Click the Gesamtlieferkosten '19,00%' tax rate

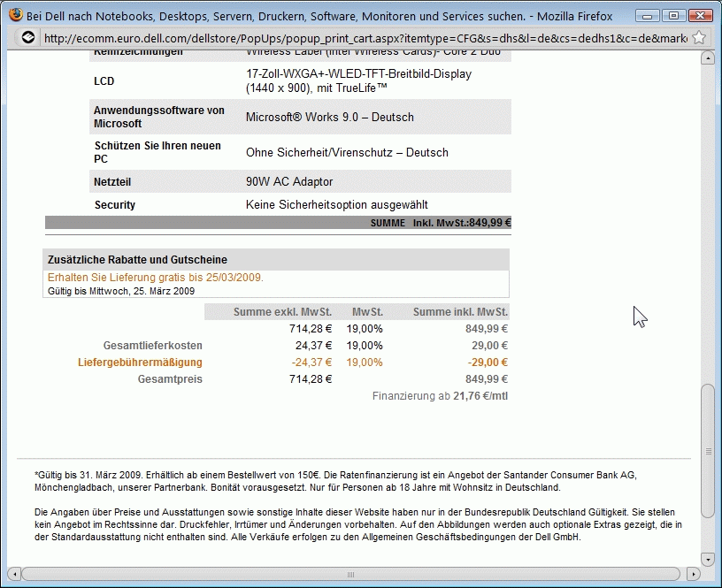coord(365,346)
